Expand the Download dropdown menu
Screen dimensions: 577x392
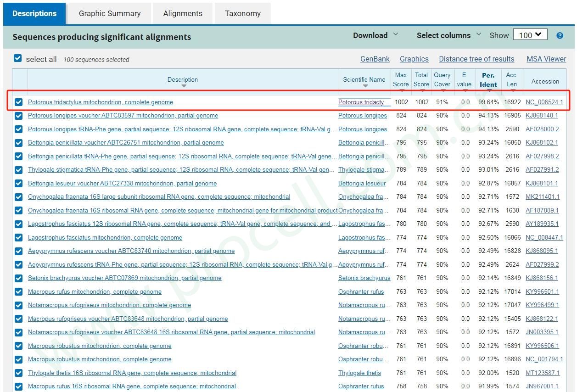click(375, 35)
